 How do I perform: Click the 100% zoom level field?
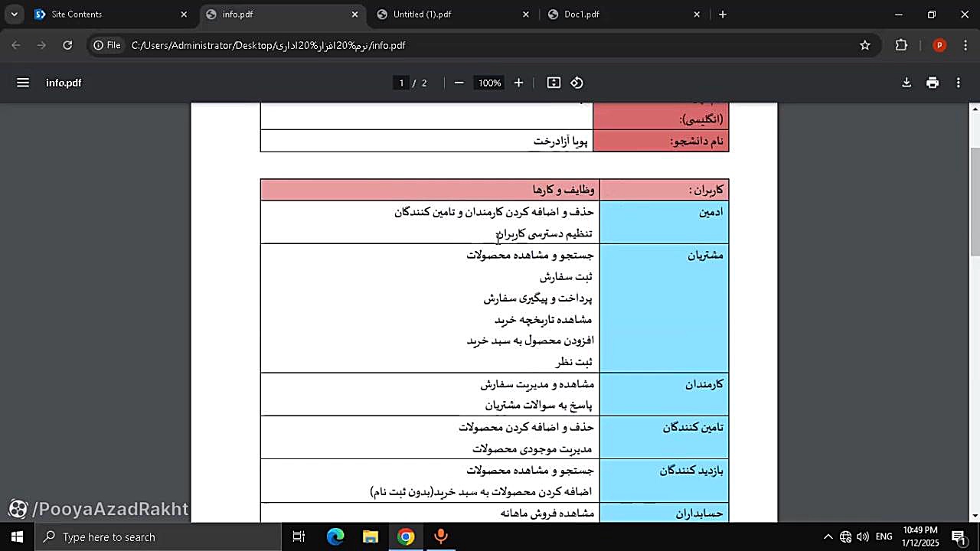[x=489, y=83]
